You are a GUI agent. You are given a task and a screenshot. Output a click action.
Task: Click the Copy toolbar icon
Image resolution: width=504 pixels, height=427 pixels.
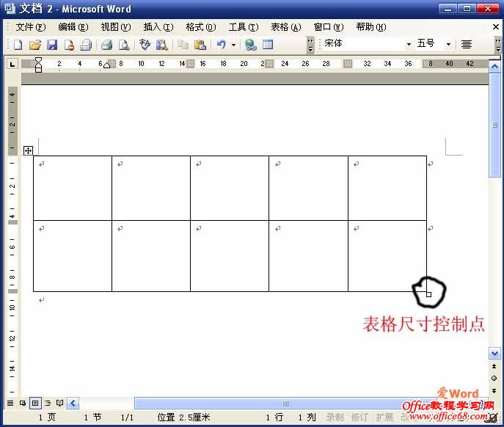tap(183, 45)
